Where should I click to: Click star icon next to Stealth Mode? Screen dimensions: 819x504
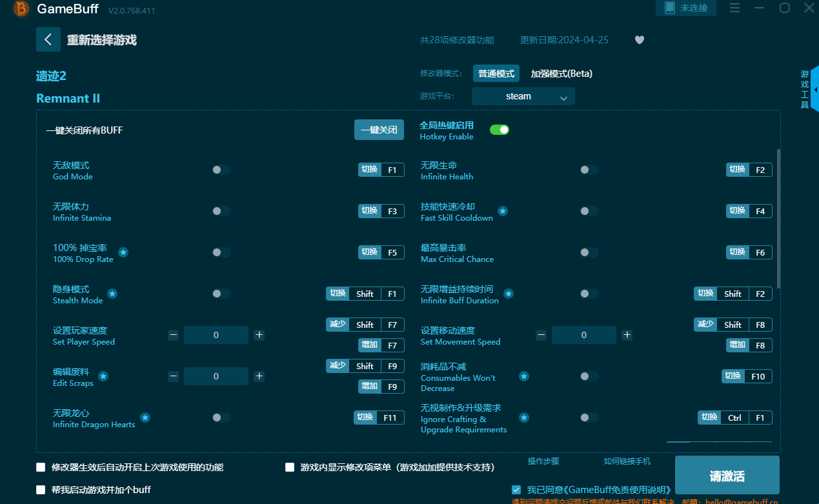point(112,294)
